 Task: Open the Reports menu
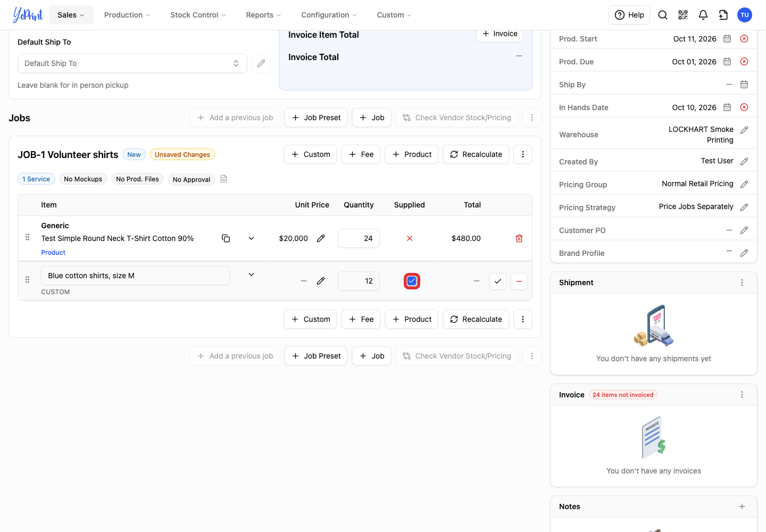click(x=263, y=15)
